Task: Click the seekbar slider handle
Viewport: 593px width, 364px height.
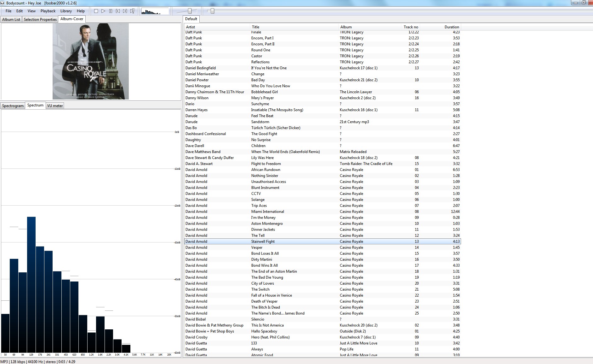Action: coord(213,11)
